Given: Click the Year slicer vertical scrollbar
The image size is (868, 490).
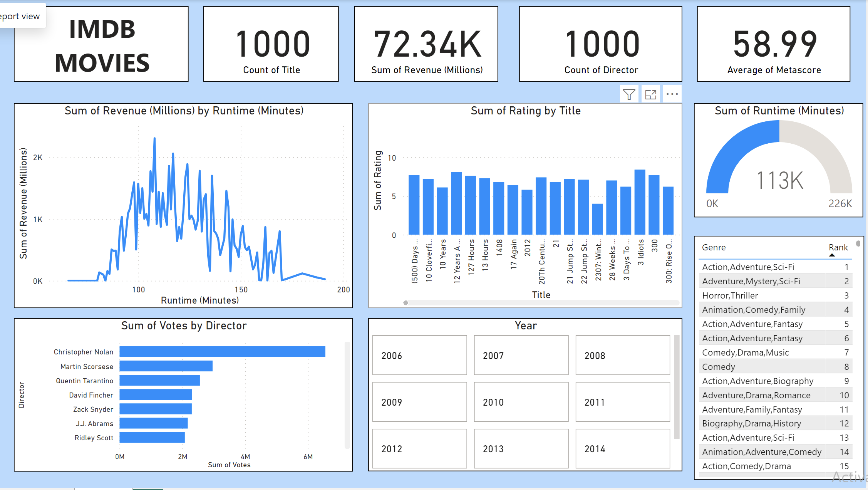Looking at the screenshot, I should coord(677,386).
